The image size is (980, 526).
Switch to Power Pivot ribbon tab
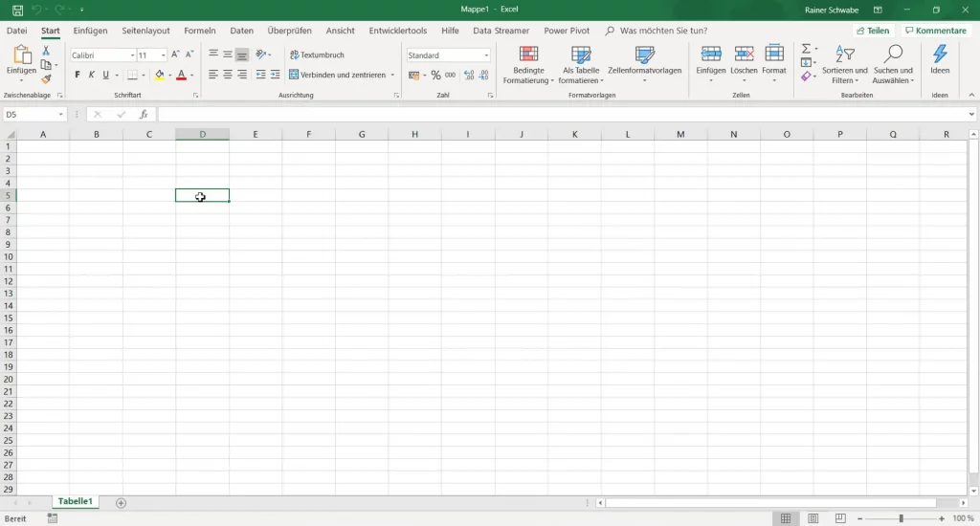click(x=567, y=31)
